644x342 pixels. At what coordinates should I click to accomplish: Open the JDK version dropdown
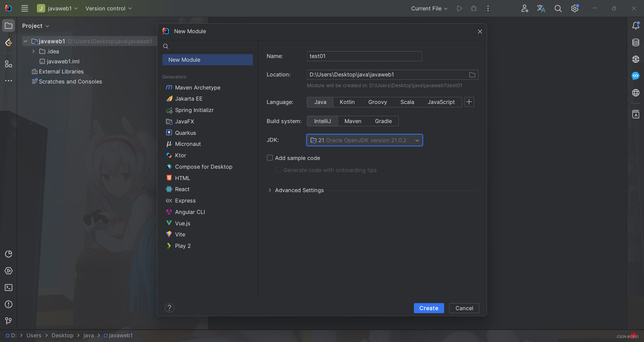click(x=365, y=140)
